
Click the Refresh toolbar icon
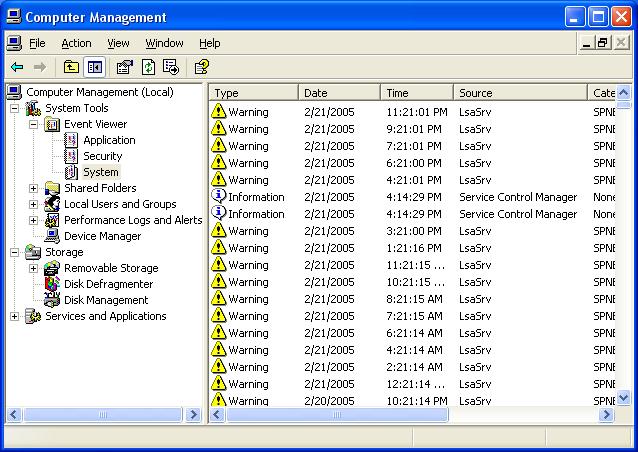[148, 67]
